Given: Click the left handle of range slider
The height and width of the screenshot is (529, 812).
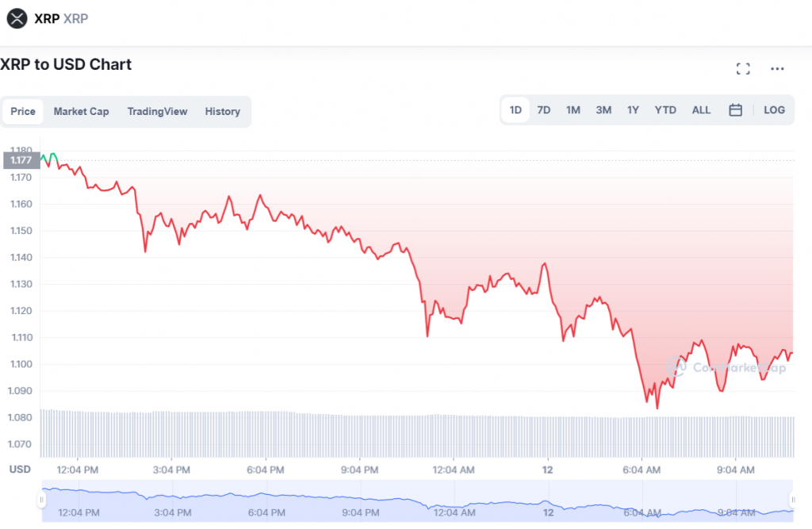Looking at the screenshot, I should tap(41, 500).
